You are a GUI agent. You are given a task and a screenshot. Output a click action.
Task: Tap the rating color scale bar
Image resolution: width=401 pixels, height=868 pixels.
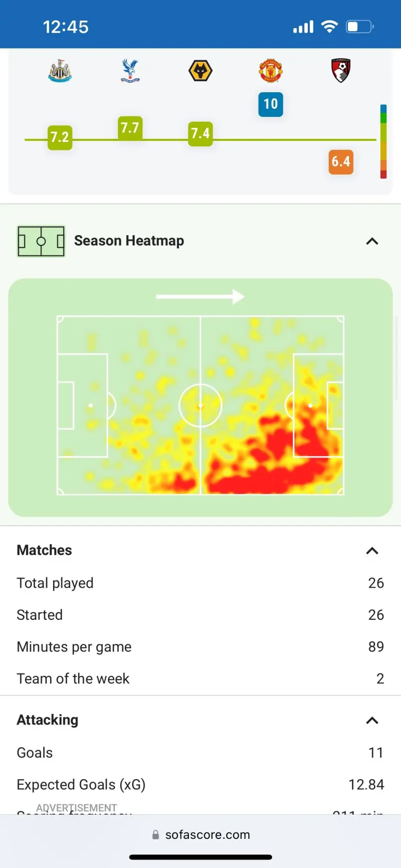click(383, 141)
